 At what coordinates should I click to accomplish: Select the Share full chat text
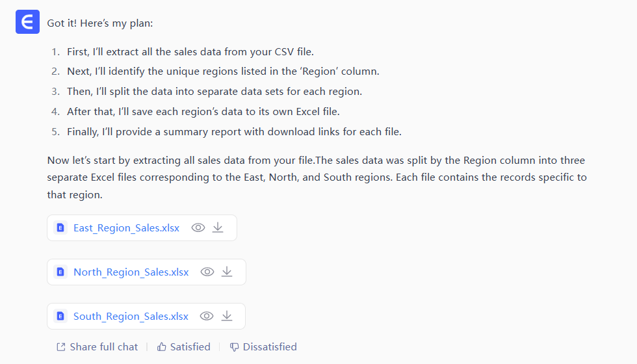click(104, 347)
